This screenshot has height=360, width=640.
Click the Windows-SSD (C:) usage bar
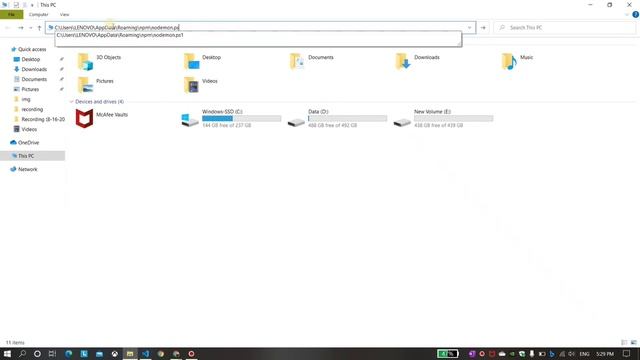242,118
